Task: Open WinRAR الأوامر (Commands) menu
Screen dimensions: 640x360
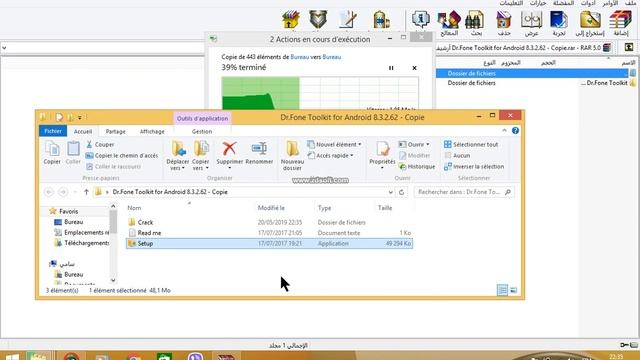Action: pos(610,3)
